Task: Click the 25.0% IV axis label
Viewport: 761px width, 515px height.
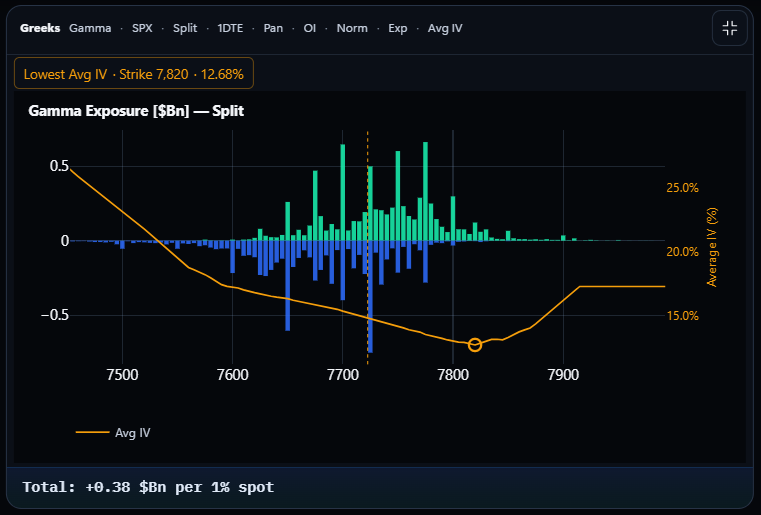Action: coord(682,188)
